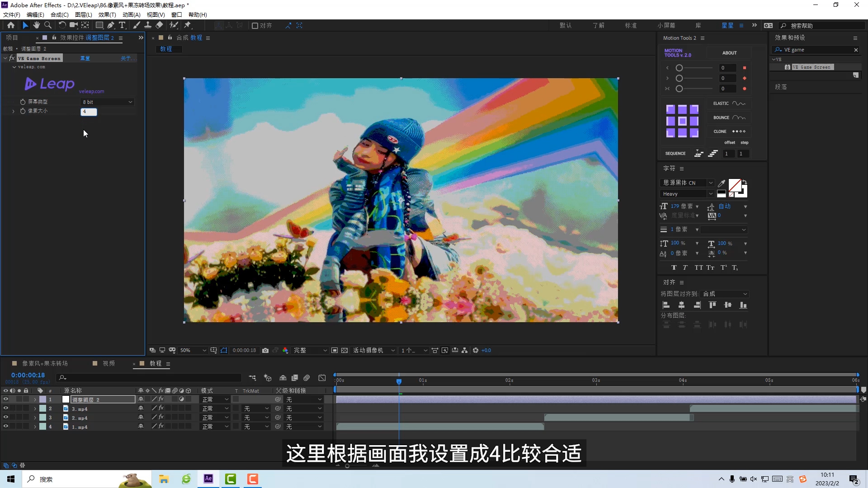Select the Hand tool
868x488 pixels.
click(37, 25)
